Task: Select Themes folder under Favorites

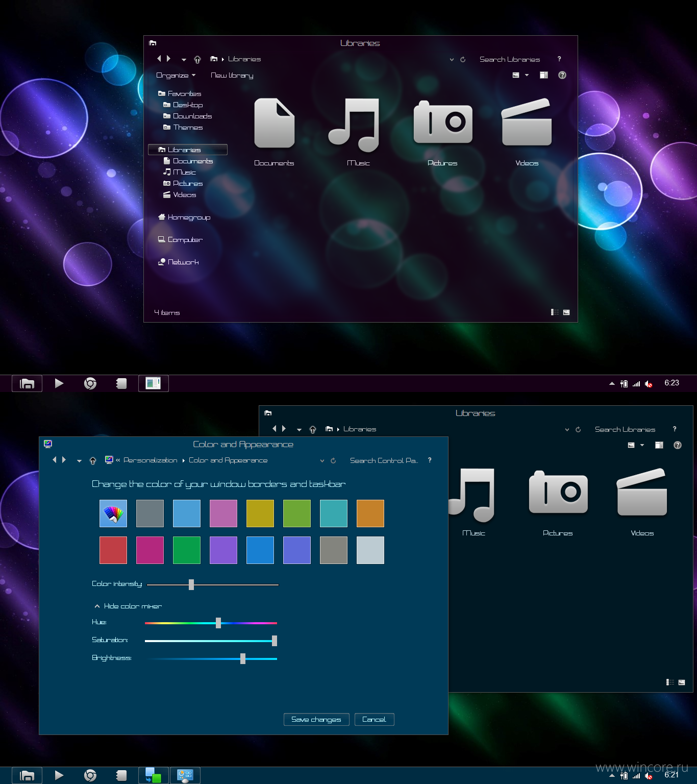Action: [x=183, y=127]
